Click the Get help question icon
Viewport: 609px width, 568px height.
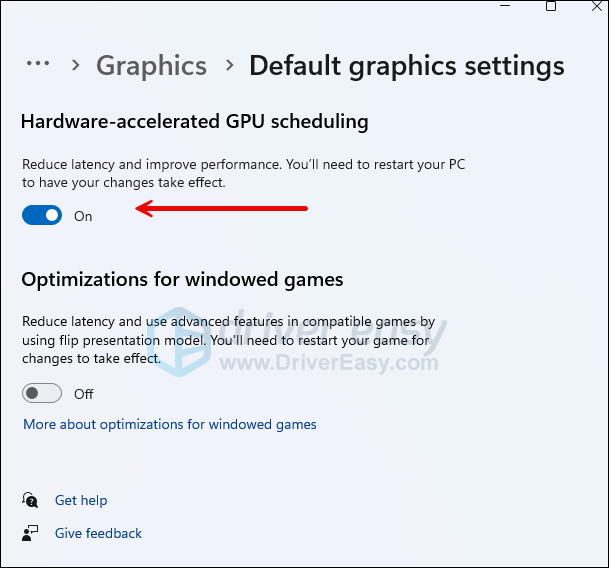coord(31,501)
